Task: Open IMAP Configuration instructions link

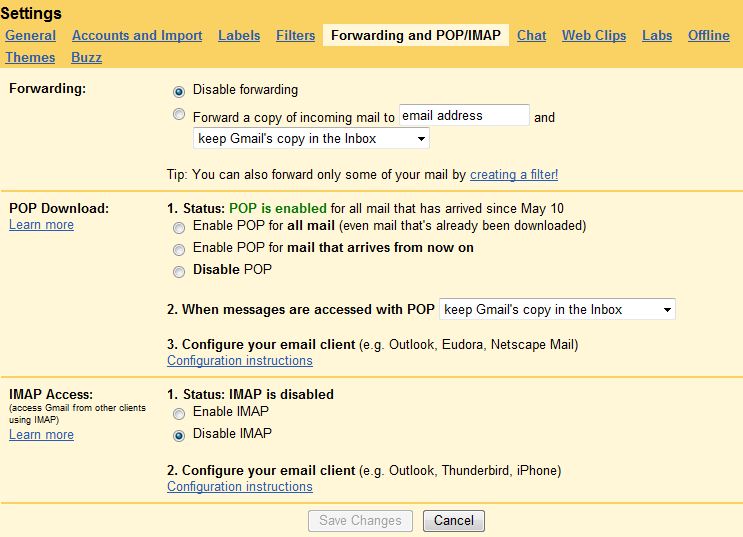Action: [240, 487]
